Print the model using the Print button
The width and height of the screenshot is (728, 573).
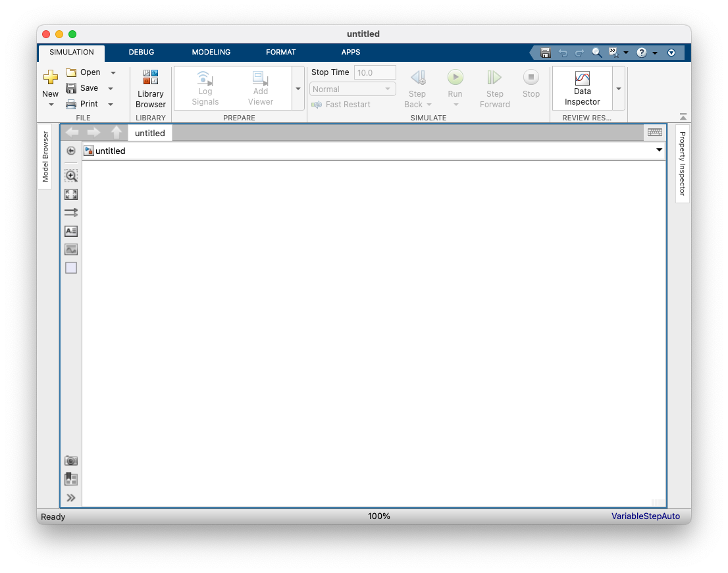point(82,104)
